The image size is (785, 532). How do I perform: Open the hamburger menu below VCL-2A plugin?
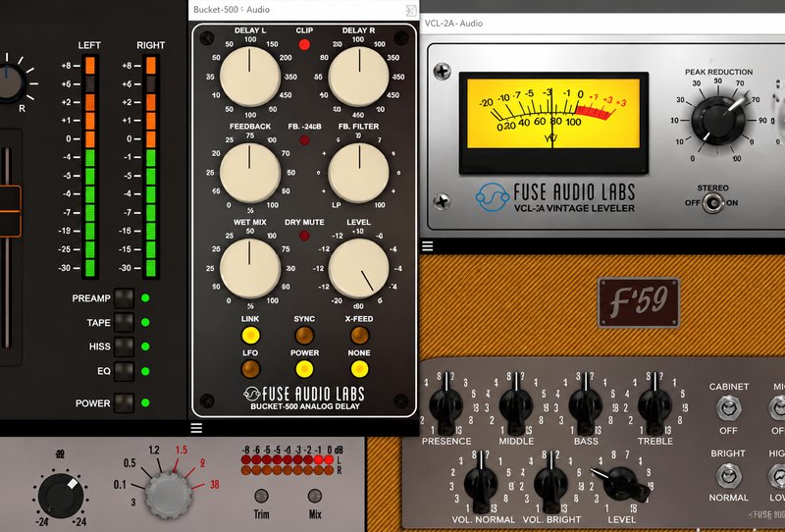(427, 246)
